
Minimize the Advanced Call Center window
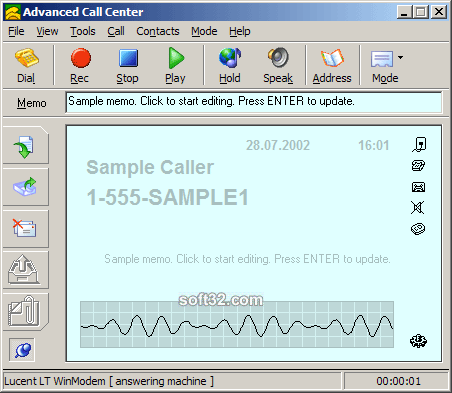click(x=404, y=12)
